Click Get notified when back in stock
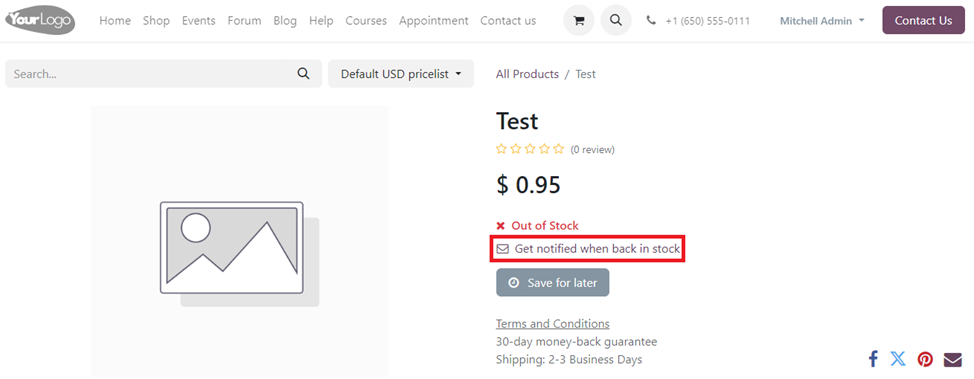The width and height of the screenshot is (974, 379). (x=588, y=249)
